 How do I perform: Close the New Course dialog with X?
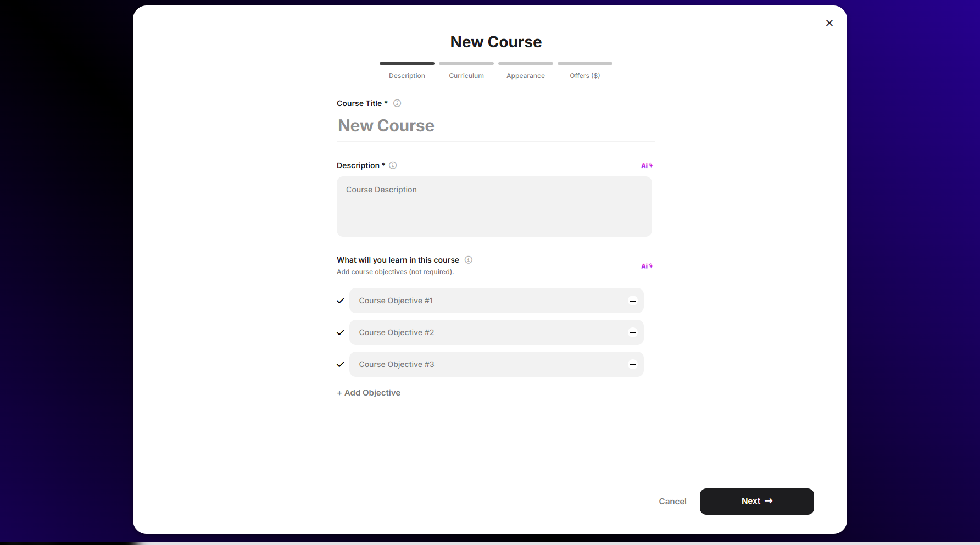(829, 23)
